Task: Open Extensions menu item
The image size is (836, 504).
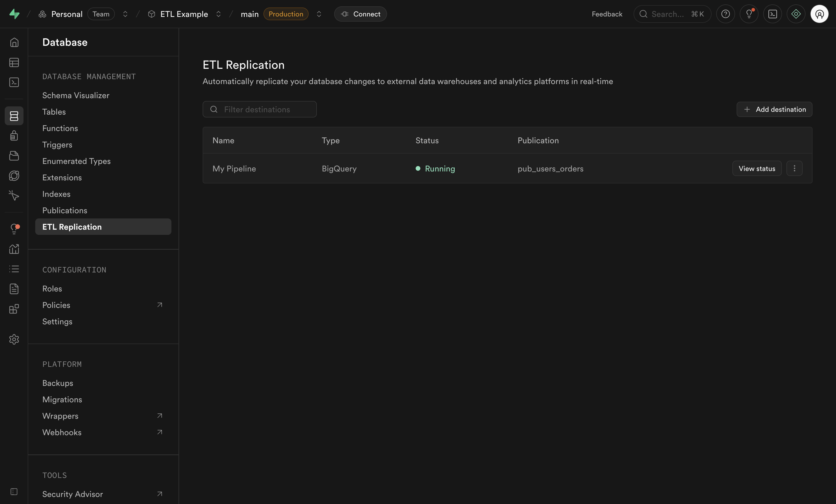Action: [x=103, y=178]
